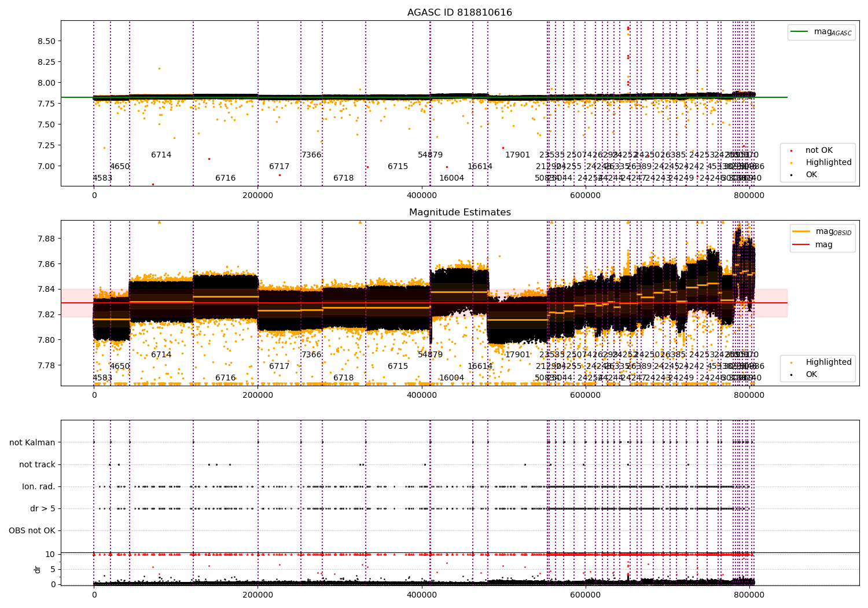Screen dimensions: 868x608
Task: Click the 8.50 y-tick in top plot
Action: [47, 42]
